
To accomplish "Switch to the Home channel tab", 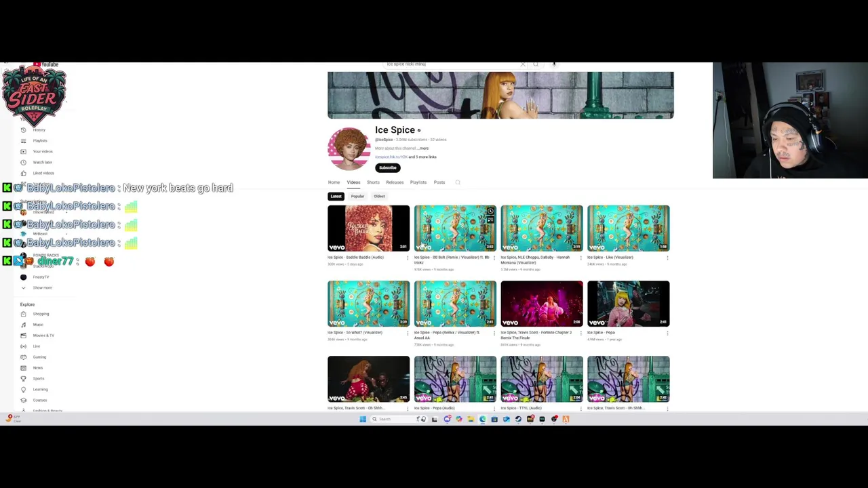I will click(x=334, y=182).
